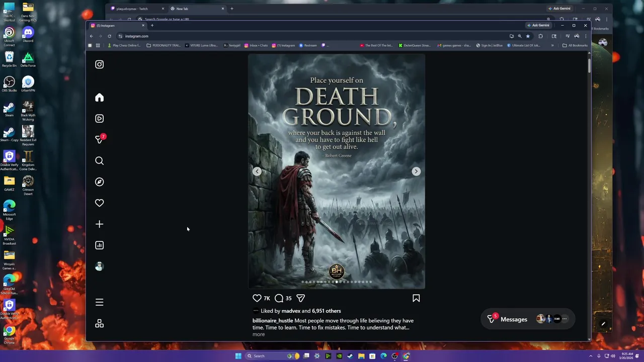Open the Instagram Search magnifier

point(99,161)
